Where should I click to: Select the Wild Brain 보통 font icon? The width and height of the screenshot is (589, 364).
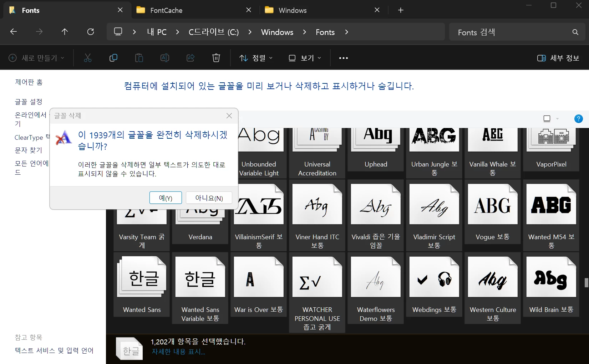click(551, 277)
